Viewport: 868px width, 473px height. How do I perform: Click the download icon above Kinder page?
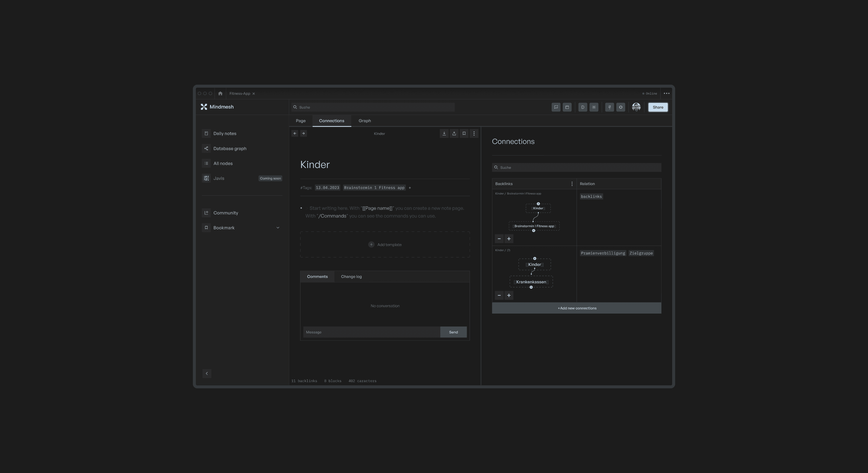tap(444, 133)
